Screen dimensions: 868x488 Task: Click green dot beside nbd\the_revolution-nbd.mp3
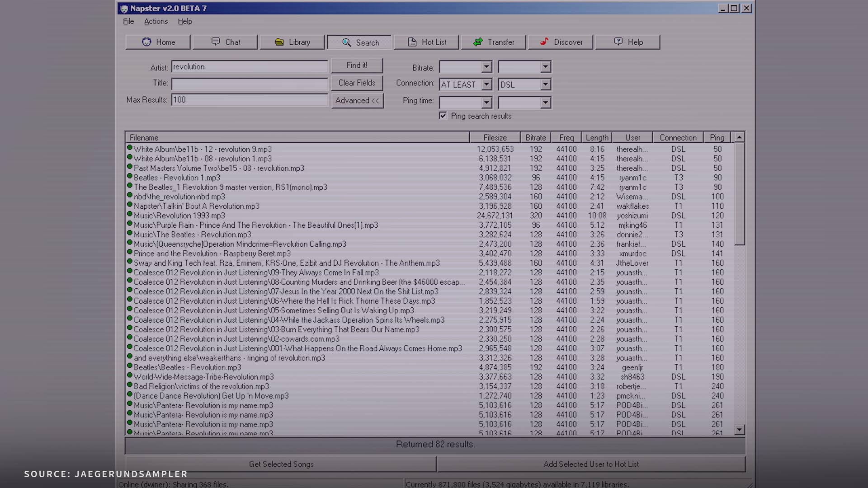pos(130,195)
